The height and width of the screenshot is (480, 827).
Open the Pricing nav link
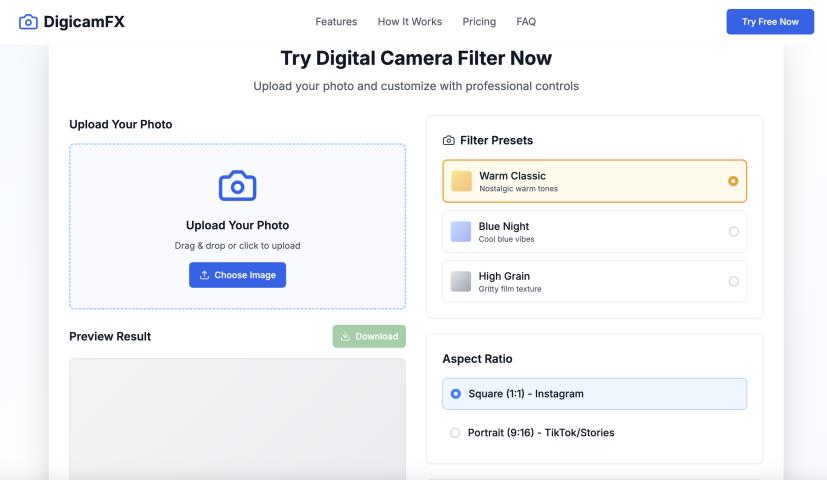click(x=479, y=22)
